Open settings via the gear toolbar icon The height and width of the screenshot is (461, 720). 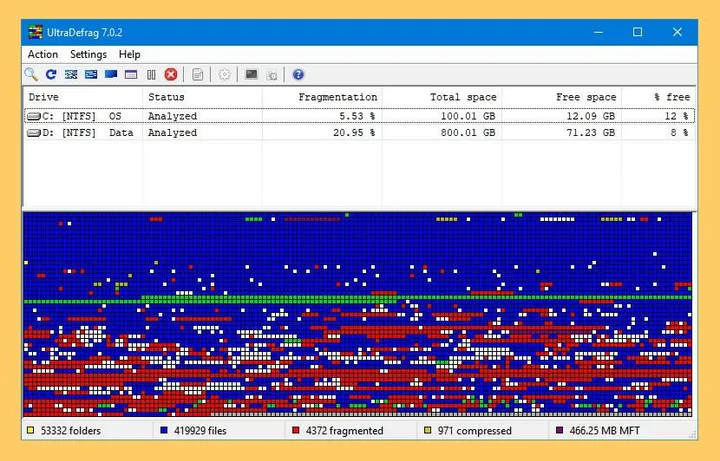[224, 74]
